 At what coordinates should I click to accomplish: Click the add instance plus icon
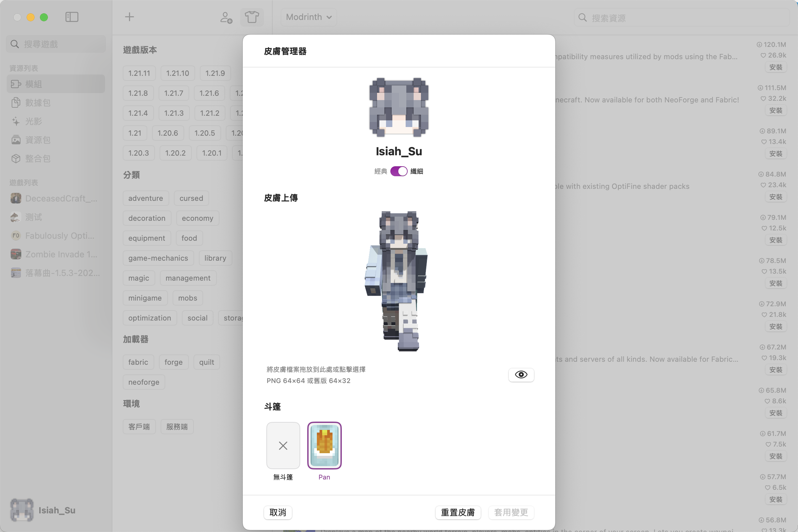[129, 17]
